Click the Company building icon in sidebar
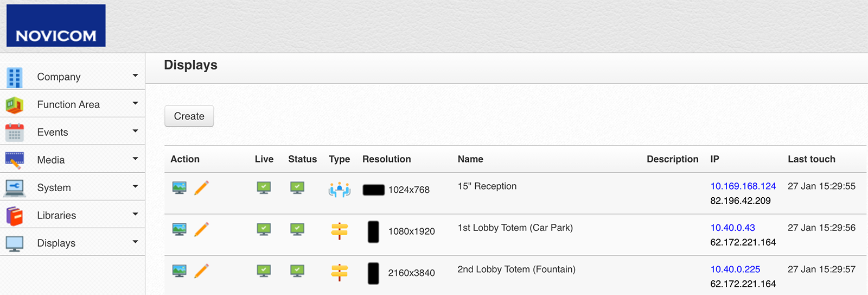Image resolution: width=868 pixels, height=295 pixels. coord(15,77)
